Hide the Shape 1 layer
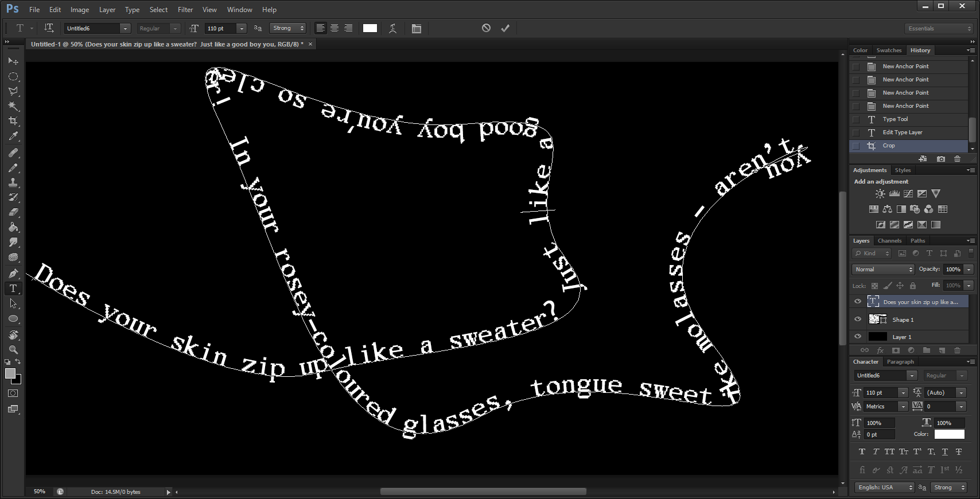The image size is (980, 499). point(858,319)
